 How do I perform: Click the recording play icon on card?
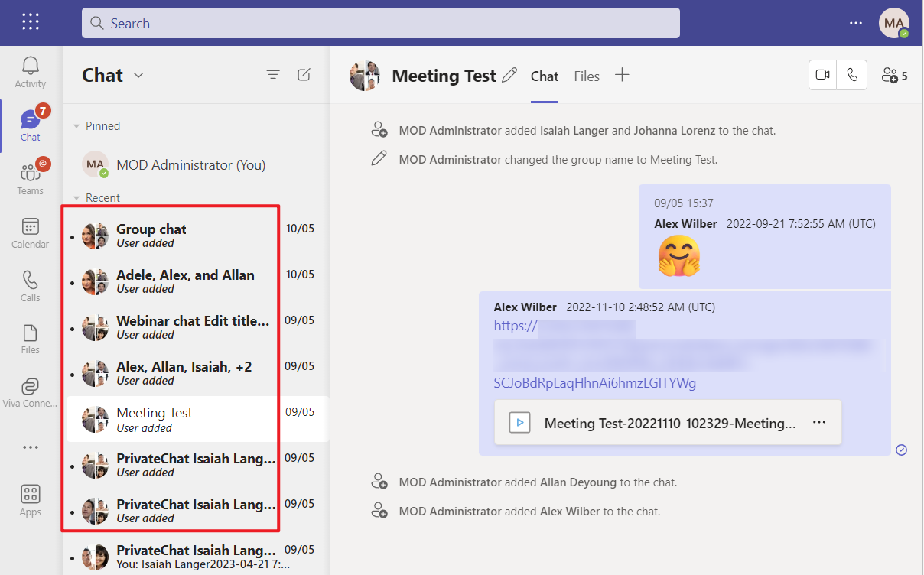click(x=520, y=422)
